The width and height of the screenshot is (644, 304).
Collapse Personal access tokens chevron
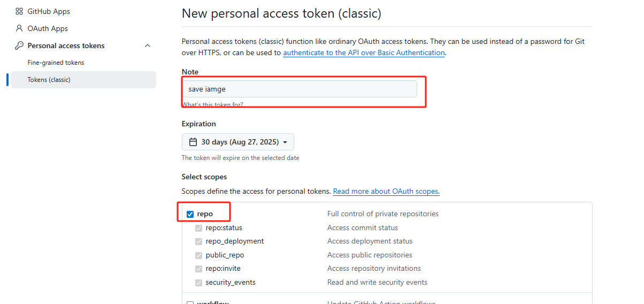point(148,45)
